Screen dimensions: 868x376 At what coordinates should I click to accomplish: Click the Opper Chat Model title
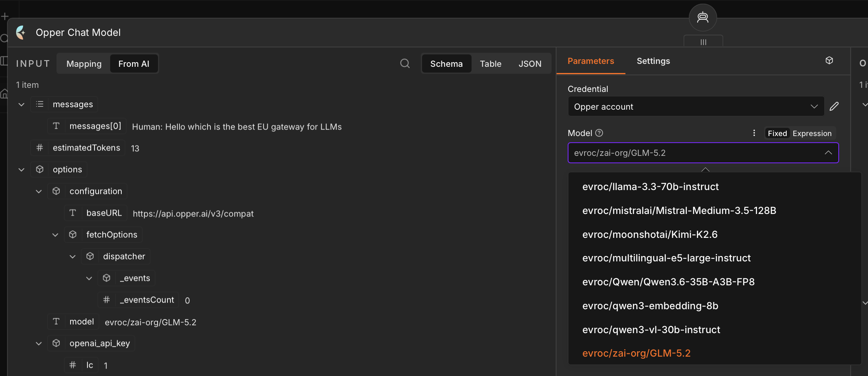78,33
